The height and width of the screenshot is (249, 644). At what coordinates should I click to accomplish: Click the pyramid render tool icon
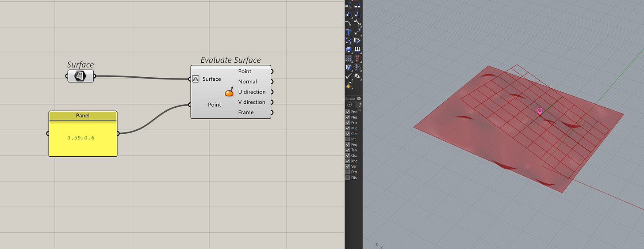349,86
